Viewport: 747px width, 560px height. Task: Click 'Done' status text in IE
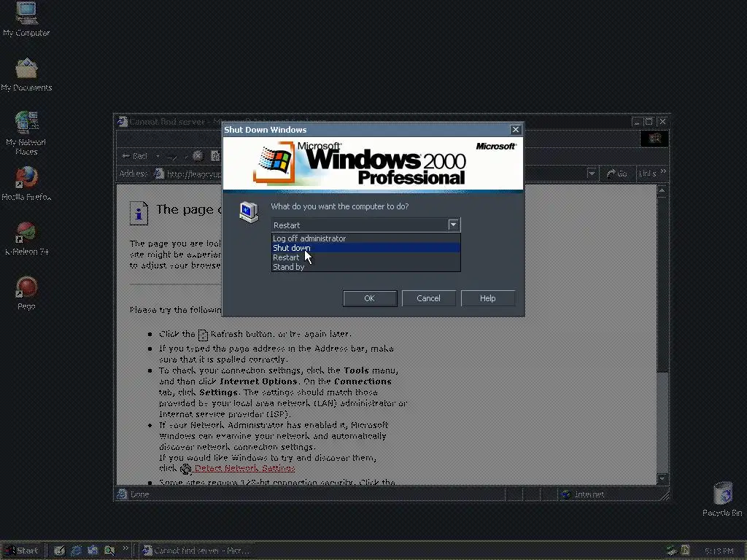(139, 494)
